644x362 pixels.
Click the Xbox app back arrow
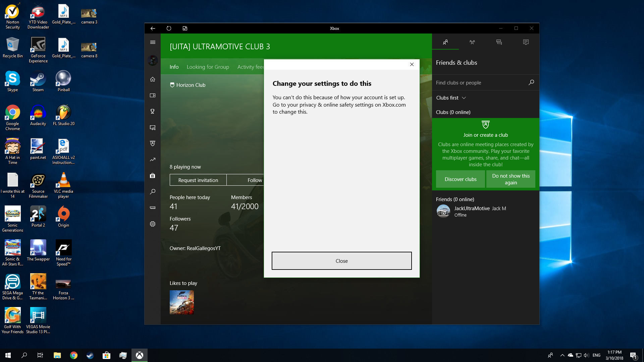tap(153, 28)
